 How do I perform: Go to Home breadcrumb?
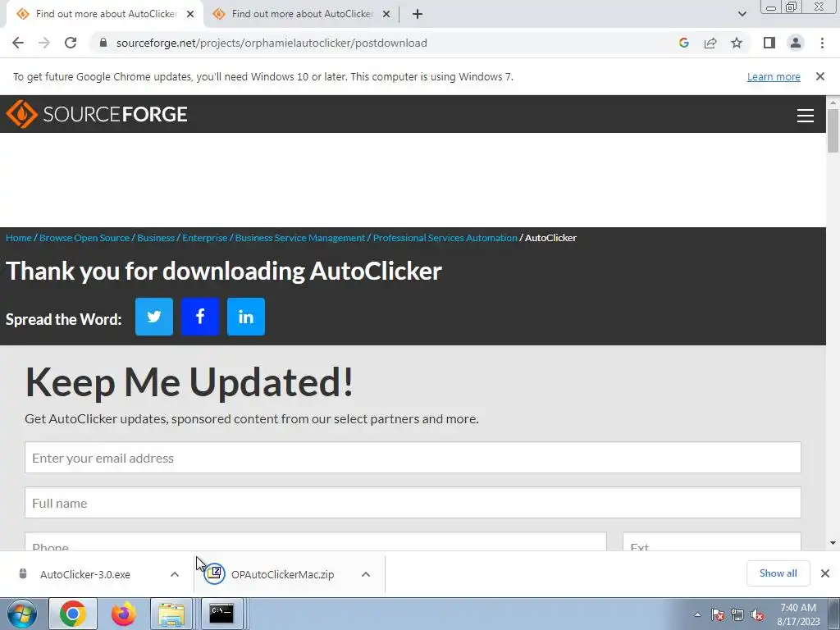point(19,237)
